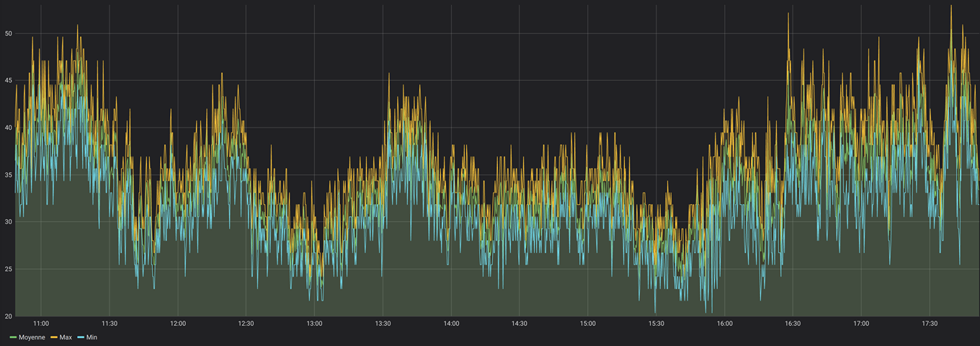
Task: Click the 17:00 time axis label
Action: click(x=861, y=324)
